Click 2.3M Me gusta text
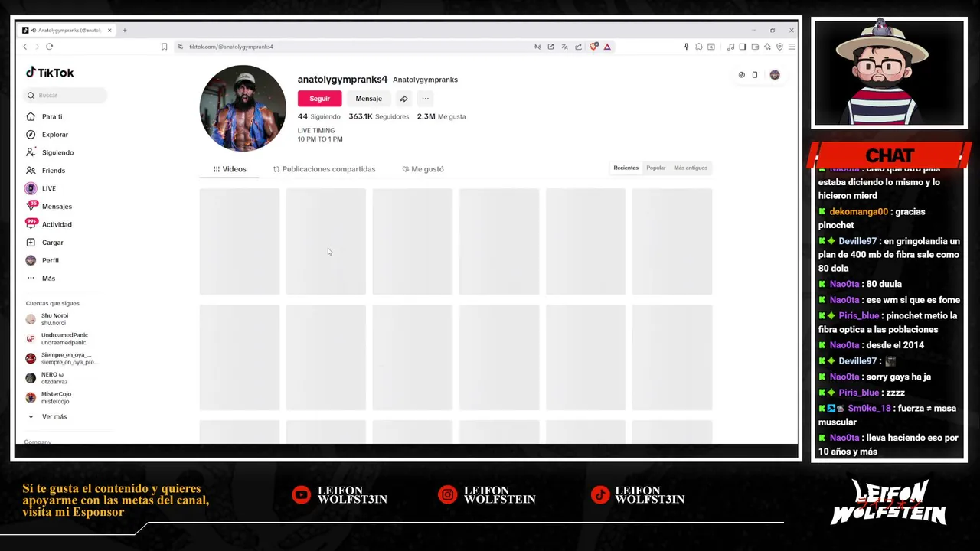 pos(441,116)
